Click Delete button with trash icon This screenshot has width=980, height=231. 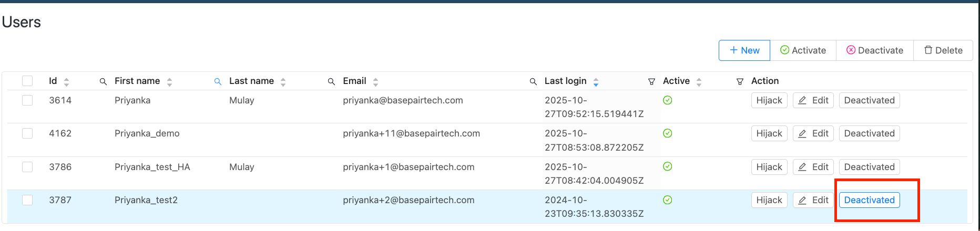(x=943, y=50)
